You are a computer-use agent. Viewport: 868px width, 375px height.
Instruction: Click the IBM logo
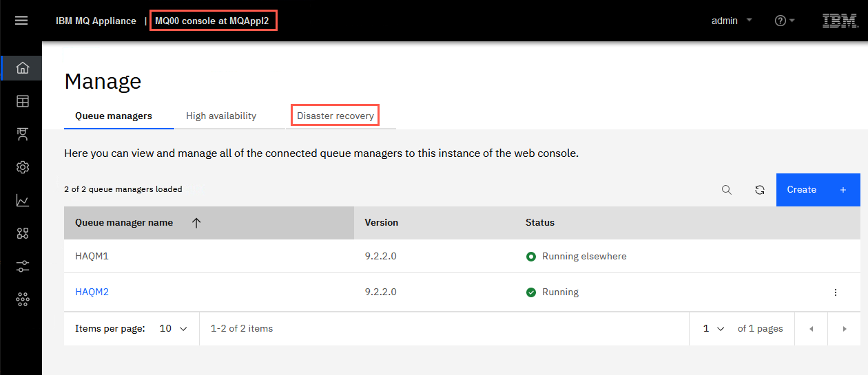point(840,21)
